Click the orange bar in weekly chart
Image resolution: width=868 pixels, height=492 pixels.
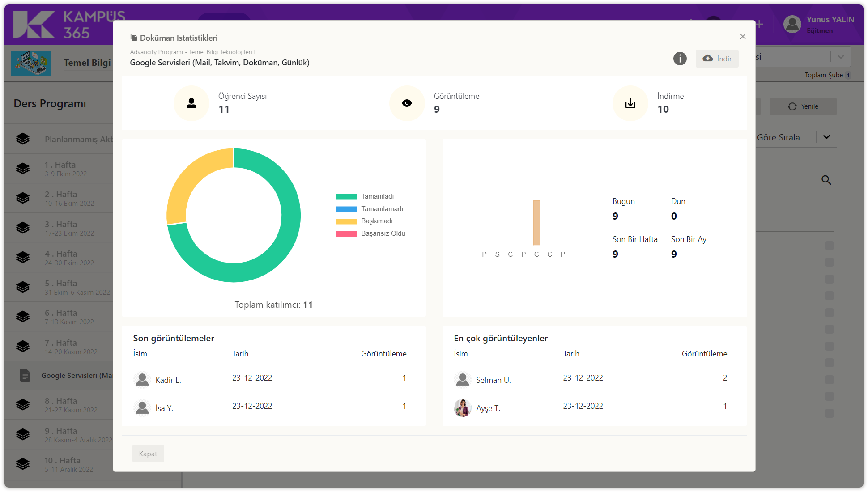pyautogui.click(x=536, y=223)
